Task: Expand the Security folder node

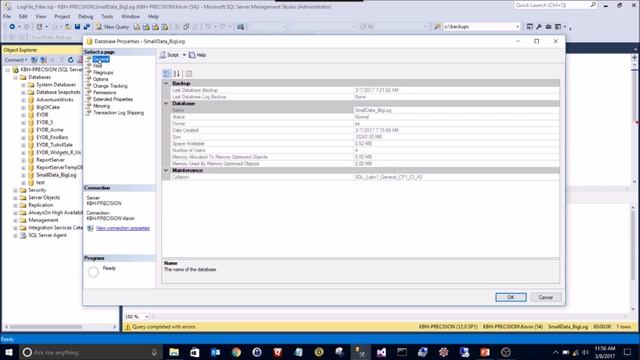Action: pos(16,190)
